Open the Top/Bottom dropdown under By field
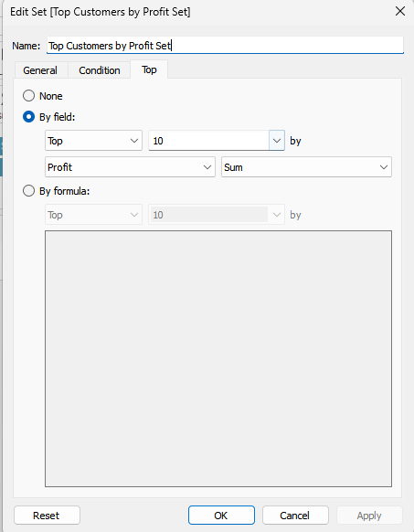Image resolution: width=414 pixels, height=532 pixels. click(x=93, y=141)
